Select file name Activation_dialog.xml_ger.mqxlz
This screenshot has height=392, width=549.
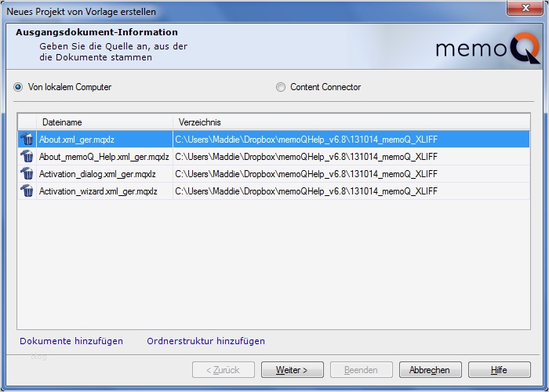[x=97, y=174]
